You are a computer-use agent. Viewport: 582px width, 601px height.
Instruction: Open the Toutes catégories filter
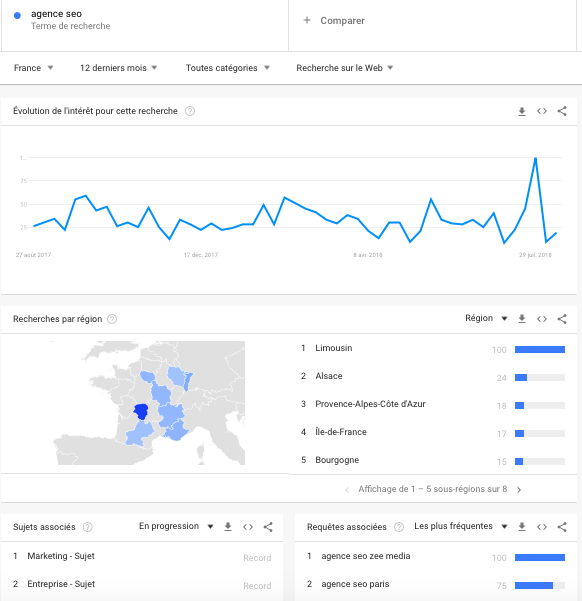(228, 68)
